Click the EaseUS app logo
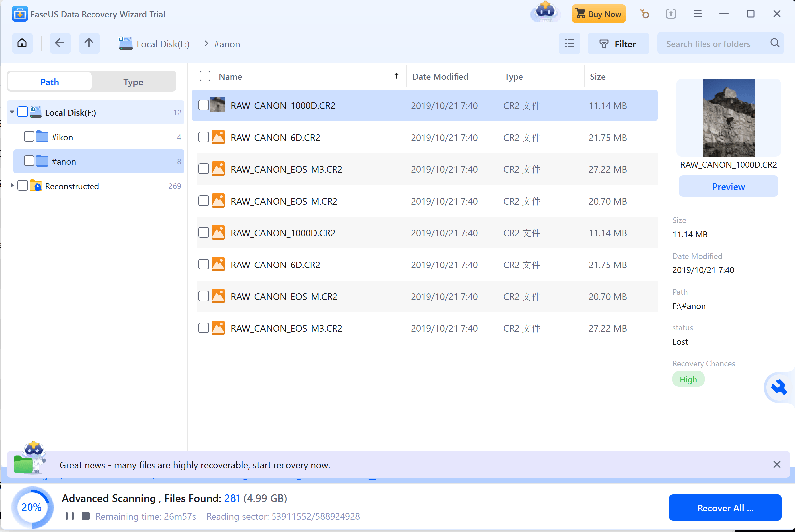Screen dimensions: 795x532 coord(20,14)
